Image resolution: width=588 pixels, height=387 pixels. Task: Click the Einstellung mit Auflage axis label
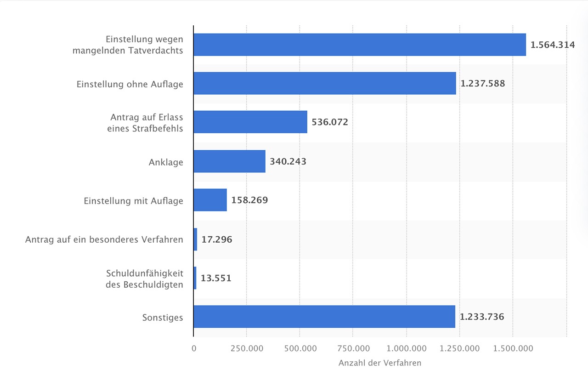(x=133, y=201)
